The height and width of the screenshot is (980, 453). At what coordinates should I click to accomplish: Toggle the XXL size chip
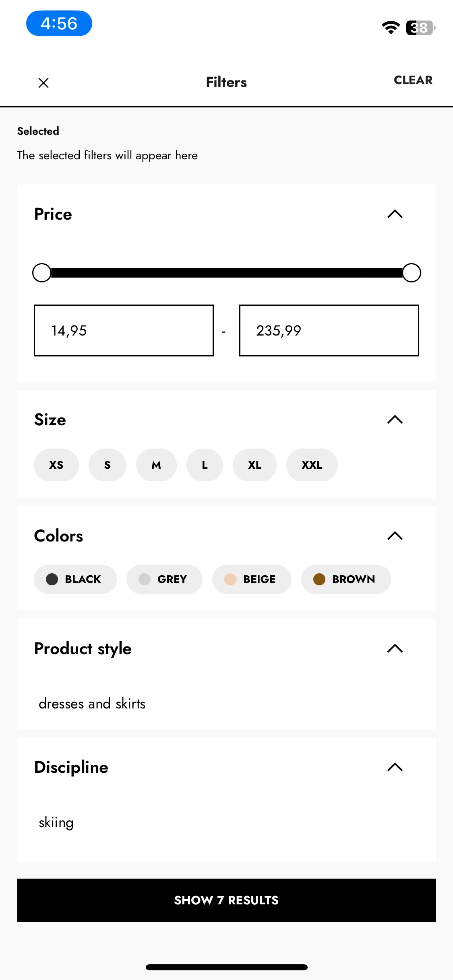(x=312, y=465)
